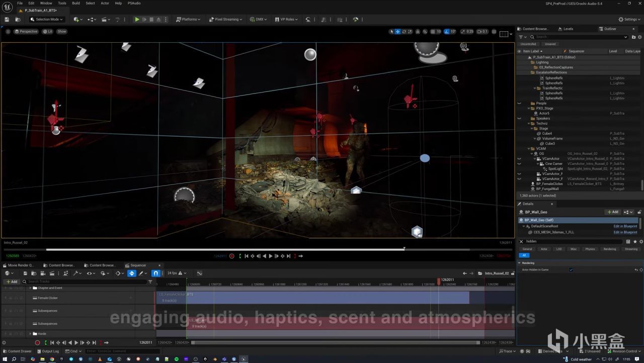The width and height of the screenshot is (644, 363).
Task: Open the add content quick menu
Action: [x=77, y=19]
